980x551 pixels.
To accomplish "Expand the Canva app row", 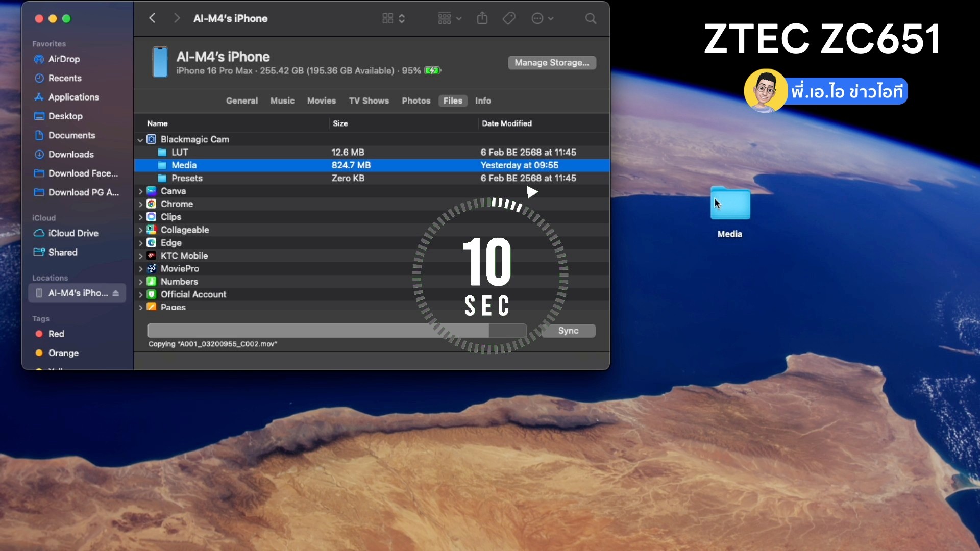I will pos(140,191).
